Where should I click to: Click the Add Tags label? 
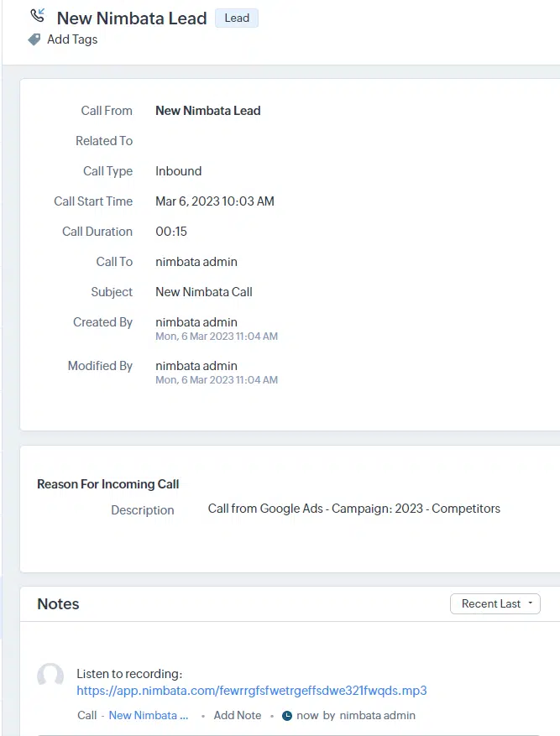click(72, 39)
